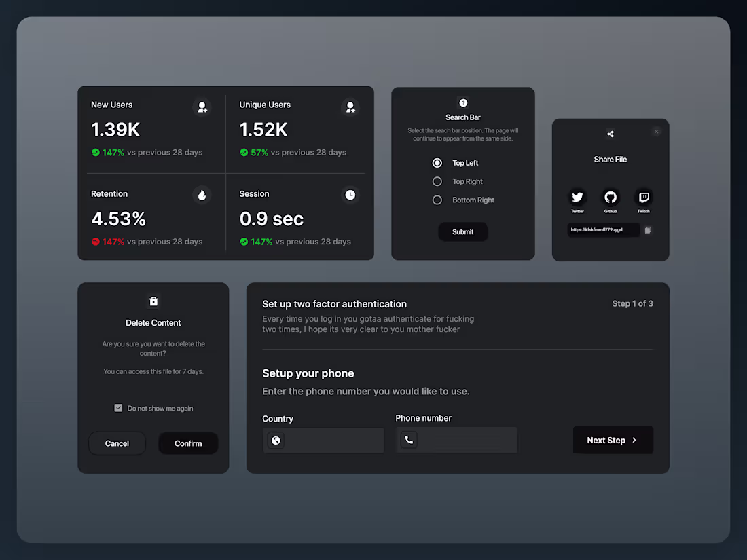Submit the search bar position choice
Screen dimensions: 747x560
point(462,231)
